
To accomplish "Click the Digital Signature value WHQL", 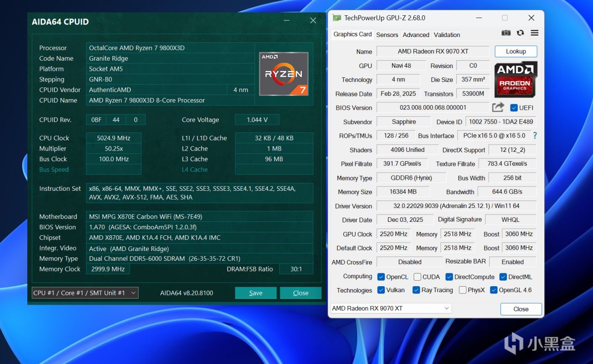I will click(510, 220).
